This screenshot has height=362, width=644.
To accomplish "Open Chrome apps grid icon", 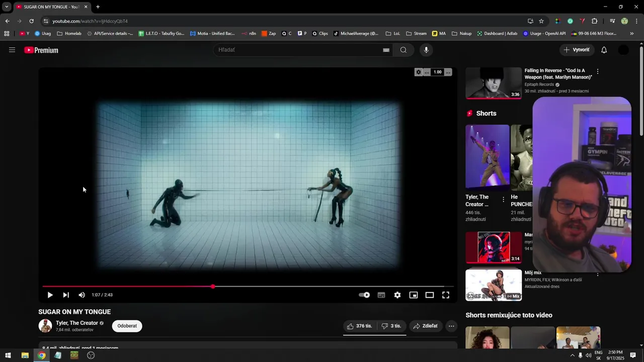I will [7, 34].
